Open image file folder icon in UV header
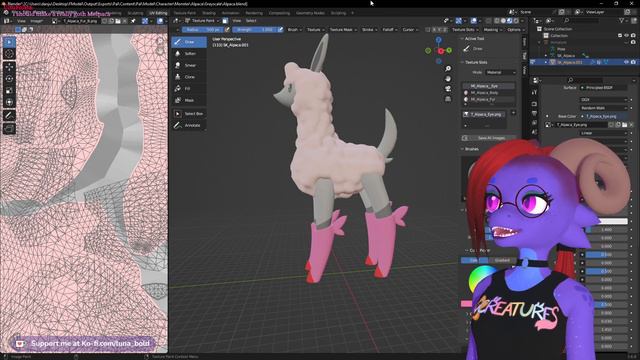 click(118, 21)
